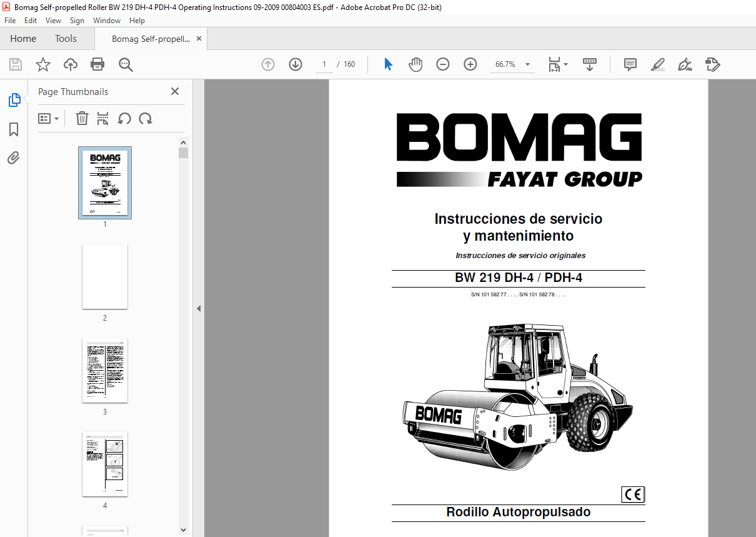Open the View menu
756x537 pixels.
[54, 21]
